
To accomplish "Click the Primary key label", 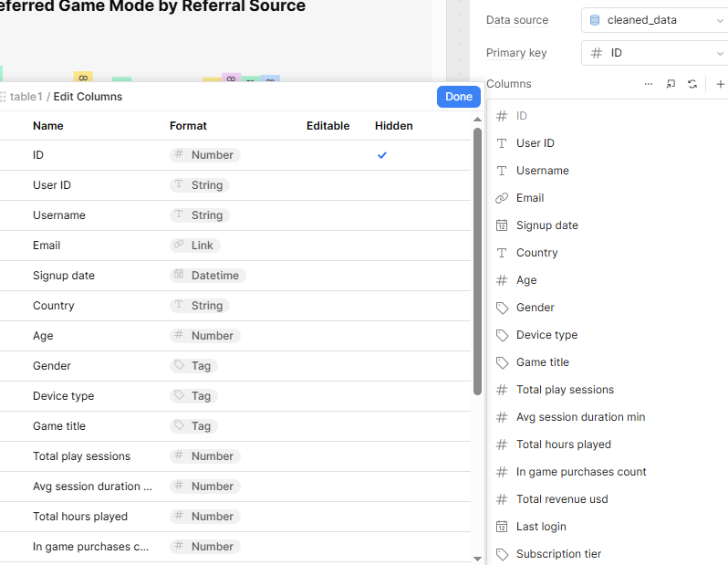I will coord(516,53).
